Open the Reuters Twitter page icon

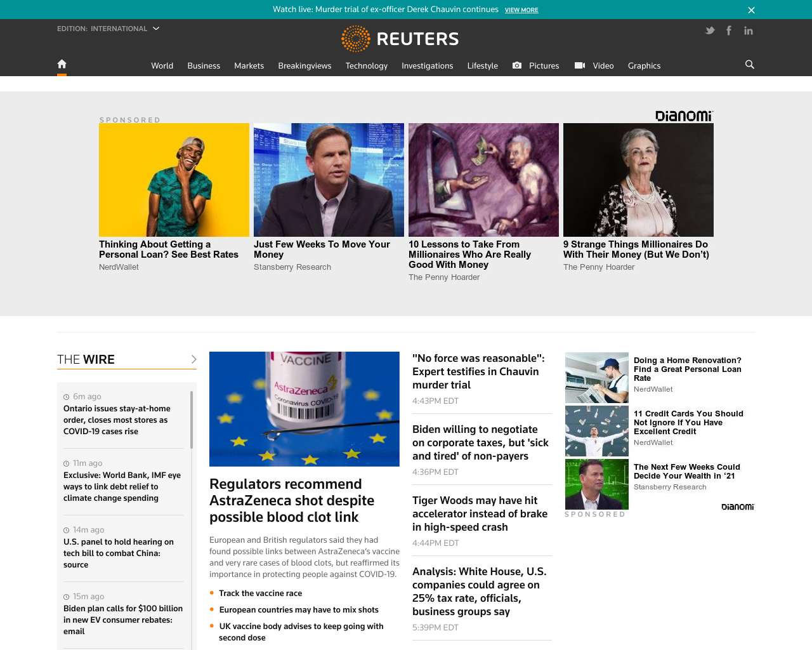[x=710, y=30]
